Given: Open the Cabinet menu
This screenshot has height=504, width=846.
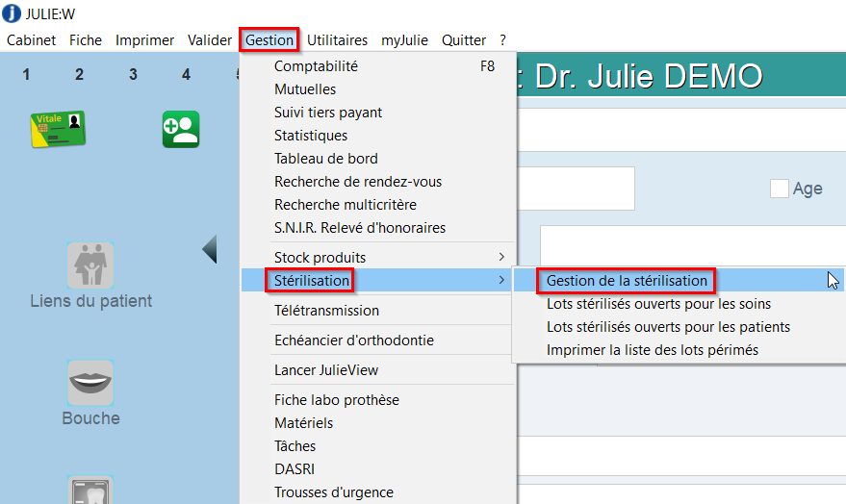Looking at the screenshot, I should coord(32,40).
